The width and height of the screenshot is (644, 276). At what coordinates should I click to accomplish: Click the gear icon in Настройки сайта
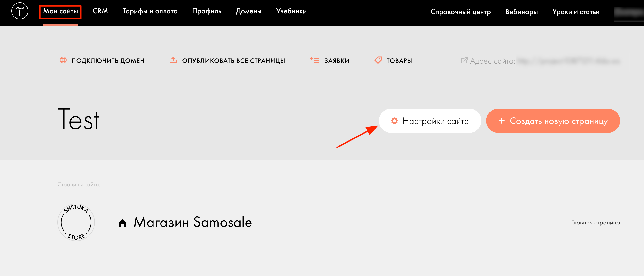pos(394,121)
